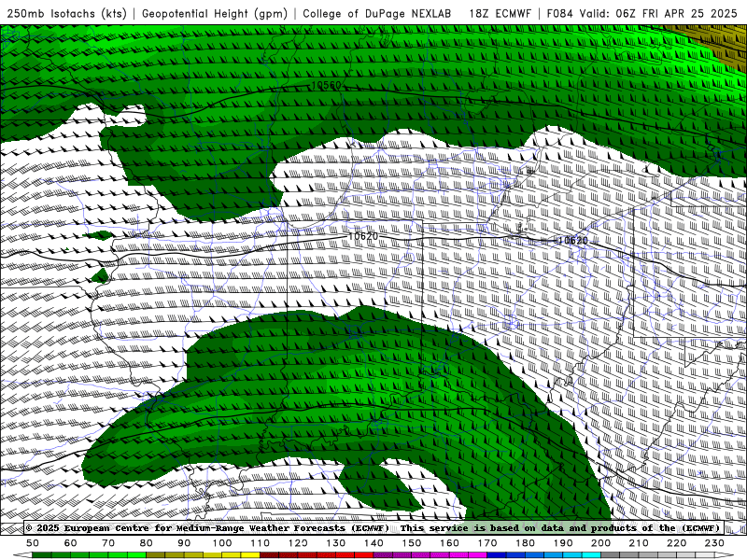Click the 230 knot legend label

[714, 543]
